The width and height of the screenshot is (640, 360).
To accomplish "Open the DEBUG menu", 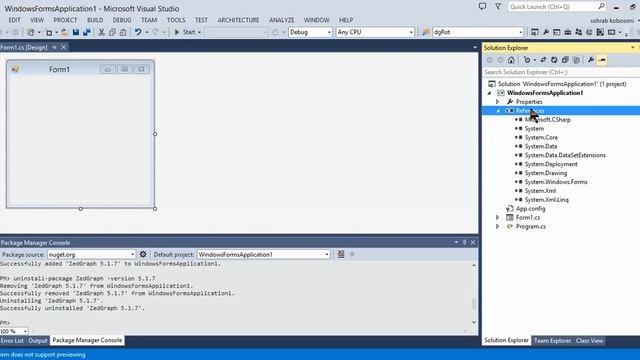I will [122, 20].
